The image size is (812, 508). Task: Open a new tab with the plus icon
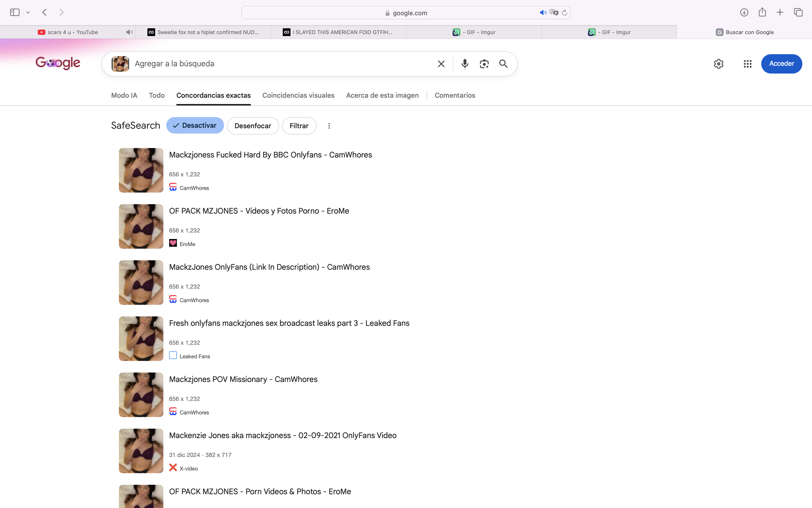tap(780, 12)
